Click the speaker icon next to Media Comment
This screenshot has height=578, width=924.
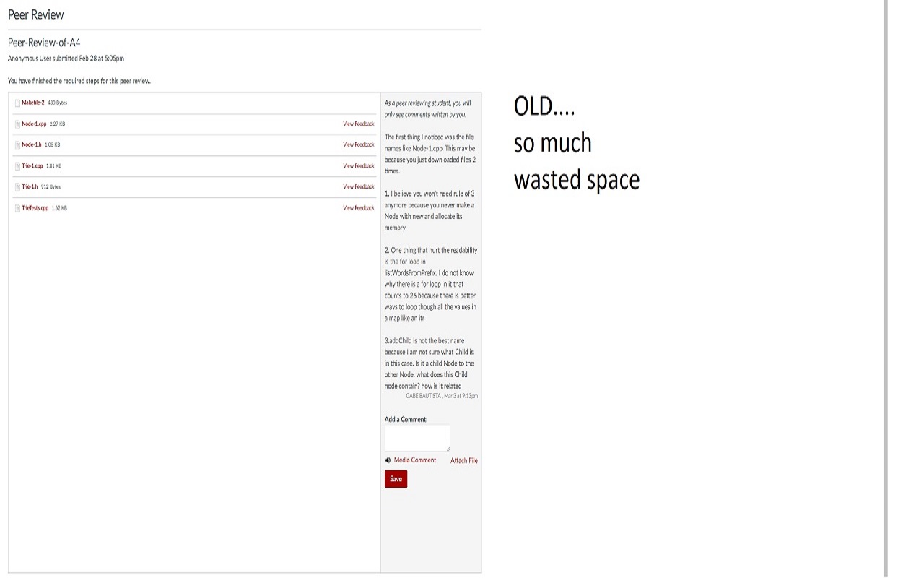click(x=388, y=460)
